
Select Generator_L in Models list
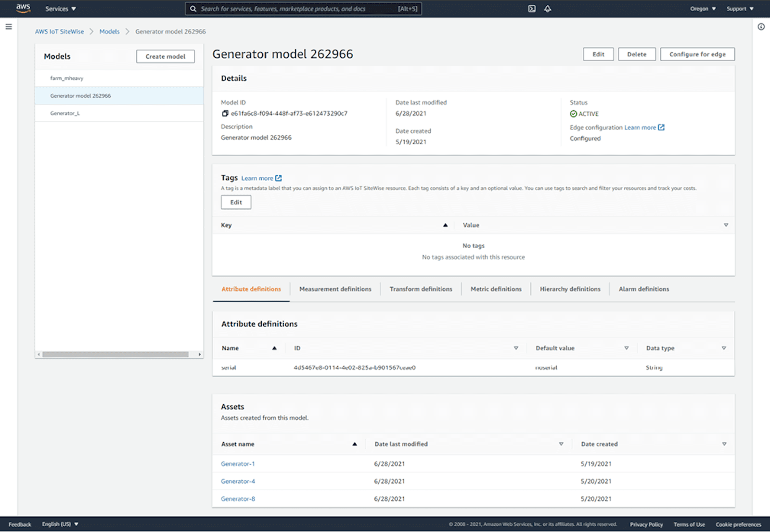(x=119, y=113)
